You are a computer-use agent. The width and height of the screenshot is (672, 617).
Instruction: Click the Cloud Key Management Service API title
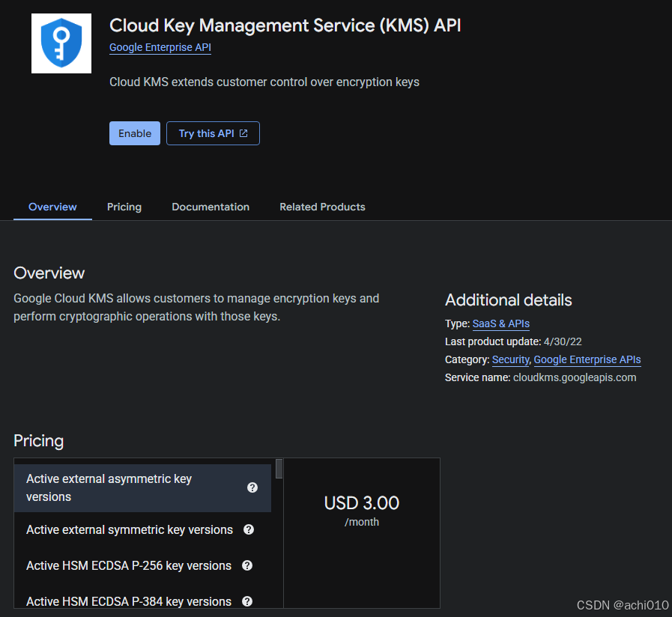(285, 25)
